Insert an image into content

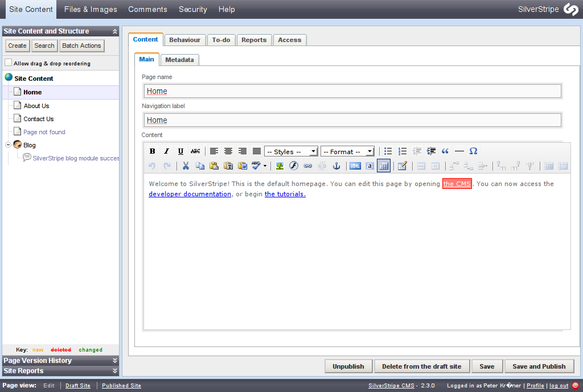point(280,166)
